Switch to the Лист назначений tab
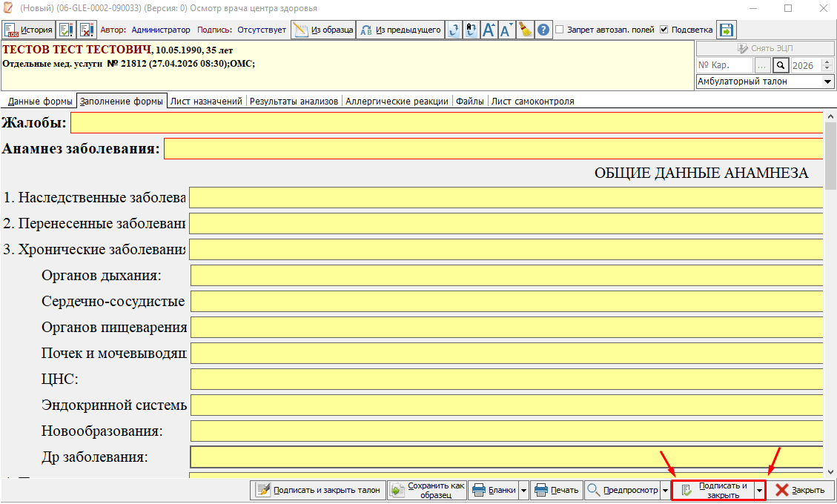This screenshot has height=504, width=837. (206, 101)
